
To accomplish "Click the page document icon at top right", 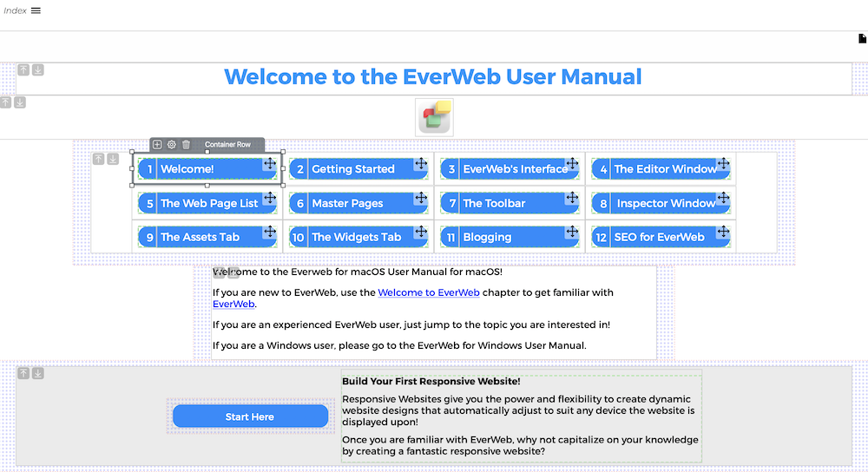I will coord(862,38).
